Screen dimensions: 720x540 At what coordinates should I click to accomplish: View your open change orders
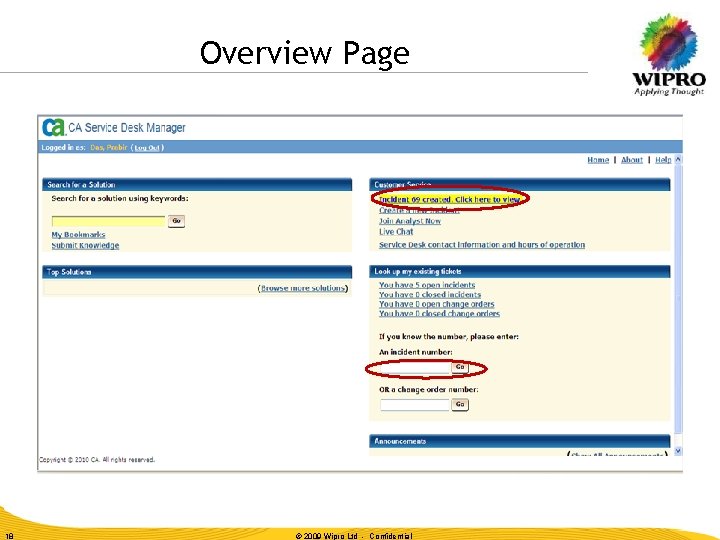click(x=437, y=304)
